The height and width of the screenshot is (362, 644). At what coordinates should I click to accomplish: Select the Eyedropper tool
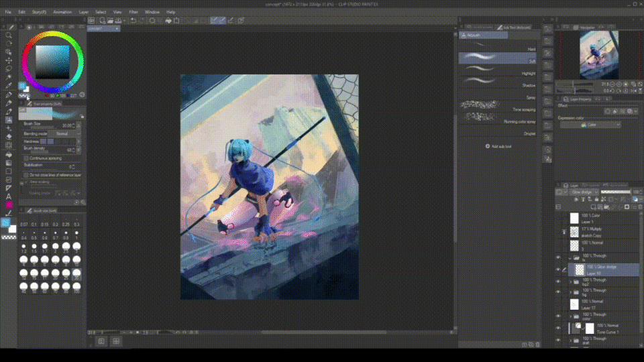click(9, 86)
